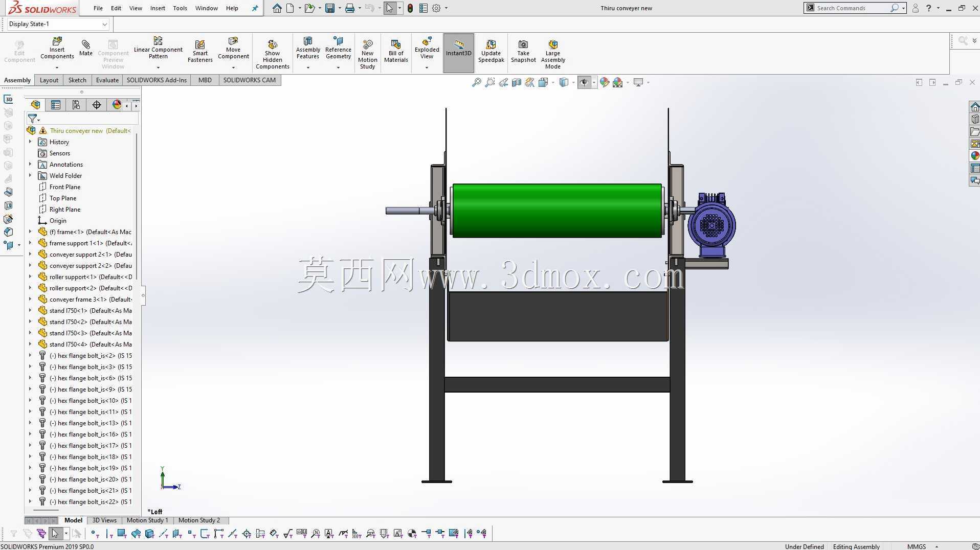Viewport: 980px width, 550px height.
Task: Toggle the 3D annotation view button
Action: tap(8, 99)
